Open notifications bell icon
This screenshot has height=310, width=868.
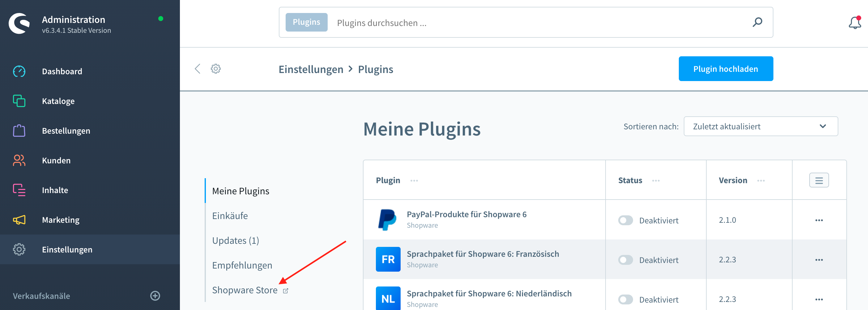pyautogui.click(x=855, y=23)
